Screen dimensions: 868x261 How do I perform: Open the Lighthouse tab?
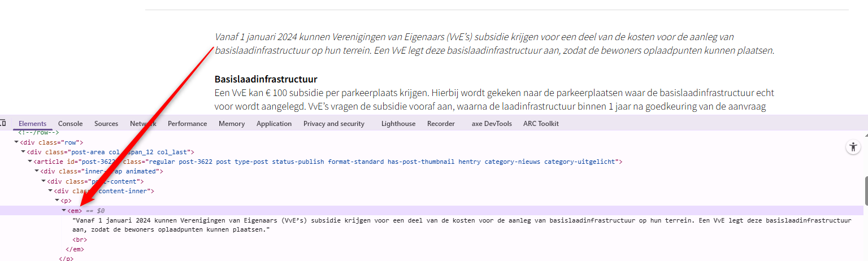[x=398, y=124]
